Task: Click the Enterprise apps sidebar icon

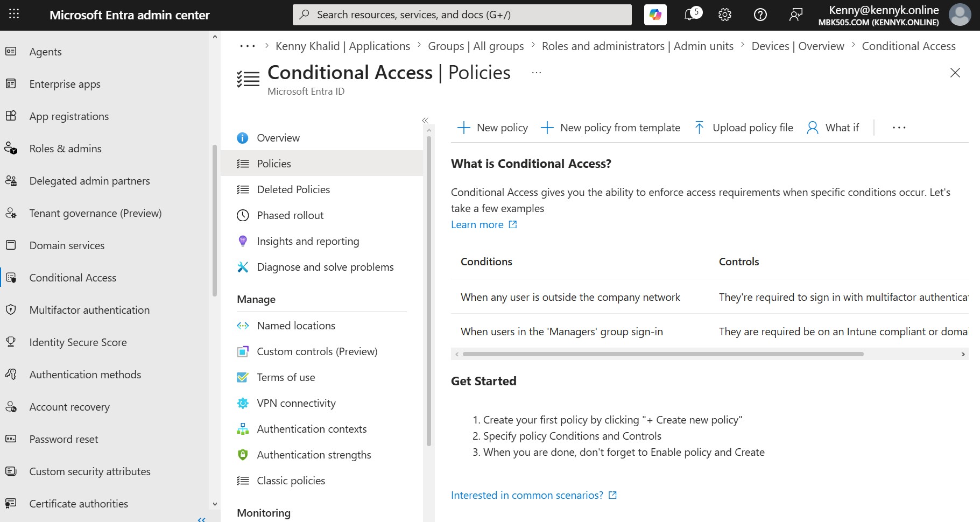Action: [x=11, y=84]
